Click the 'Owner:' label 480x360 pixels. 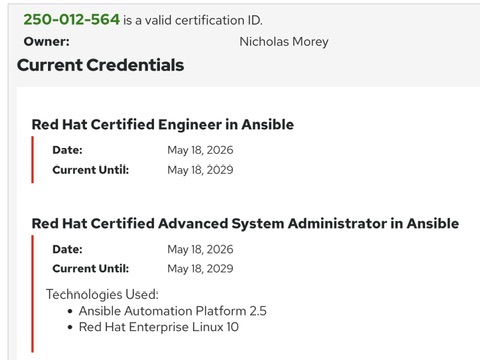tap(47, 42)
